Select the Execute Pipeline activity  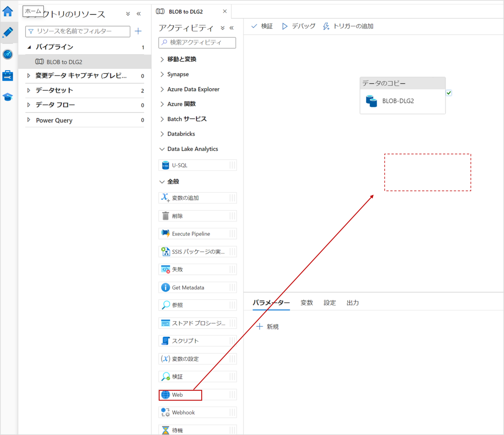(197, 234)
